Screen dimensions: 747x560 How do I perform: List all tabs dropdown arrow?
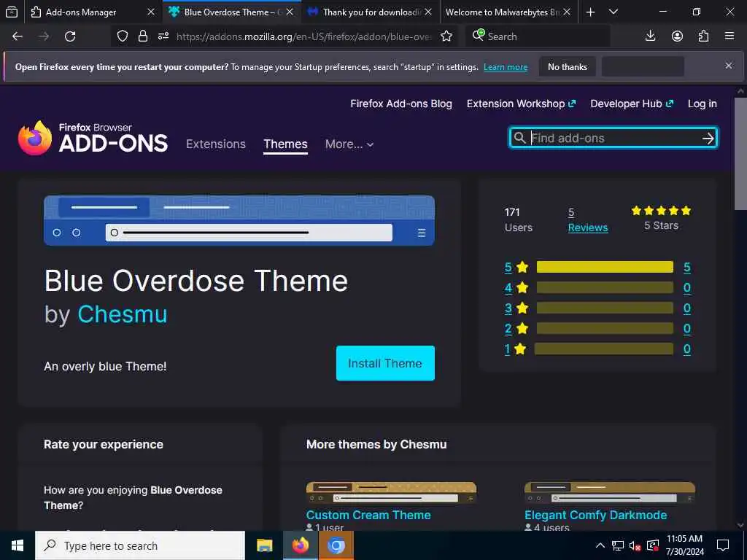point(614,12)
